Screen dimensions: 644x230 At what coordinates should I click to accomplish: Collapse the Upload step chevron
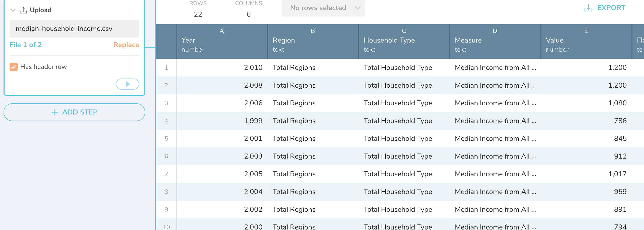point(13,10)
